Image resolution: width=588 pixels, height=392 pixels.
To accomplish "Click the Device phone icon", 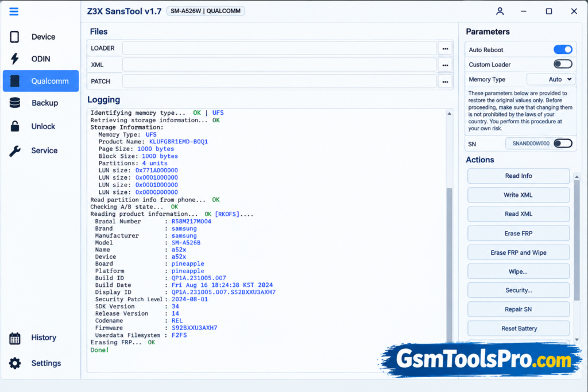I will point(14,37).
